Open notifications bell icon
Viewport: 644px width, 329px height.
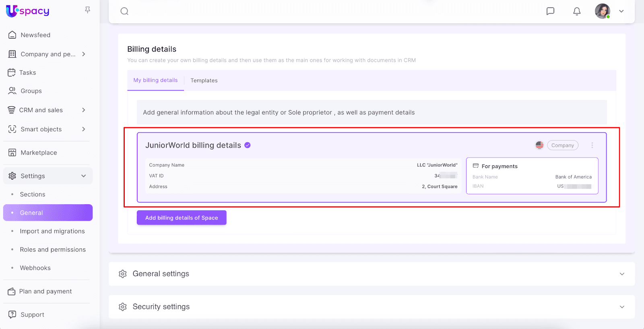tap(577, 11)
